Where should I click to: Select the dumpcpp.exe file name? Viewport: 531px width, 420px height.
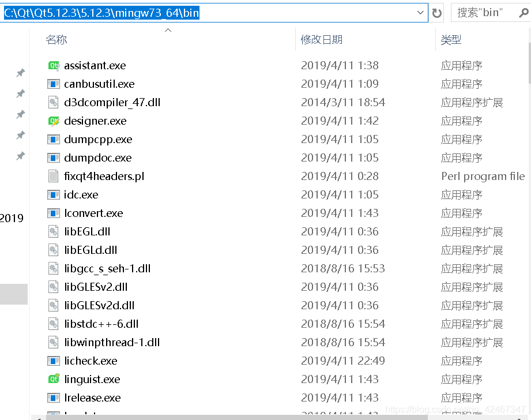click(x=98, y=139)
